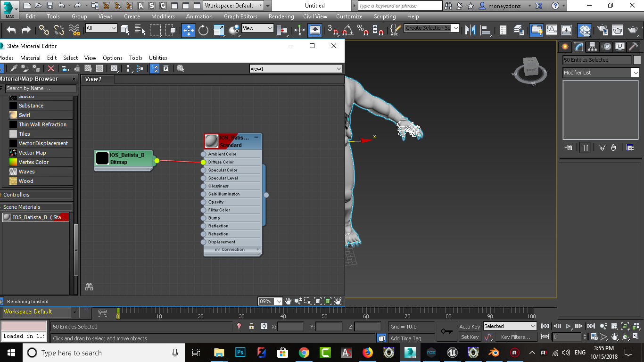The height and width of the screenshot is (362, 644).
Task: Select the Move transform tool
Action: (x=188, y=30)
